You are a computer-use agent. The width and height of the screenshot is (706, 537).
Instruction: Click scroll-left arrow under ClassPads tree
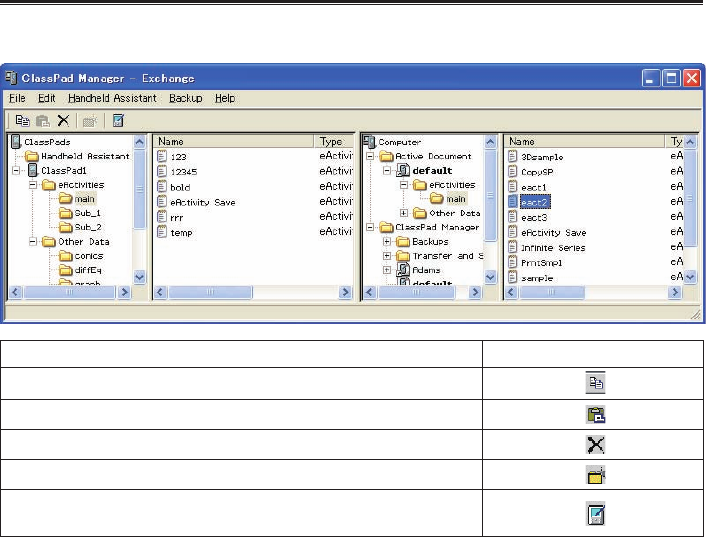coord(15,293)
